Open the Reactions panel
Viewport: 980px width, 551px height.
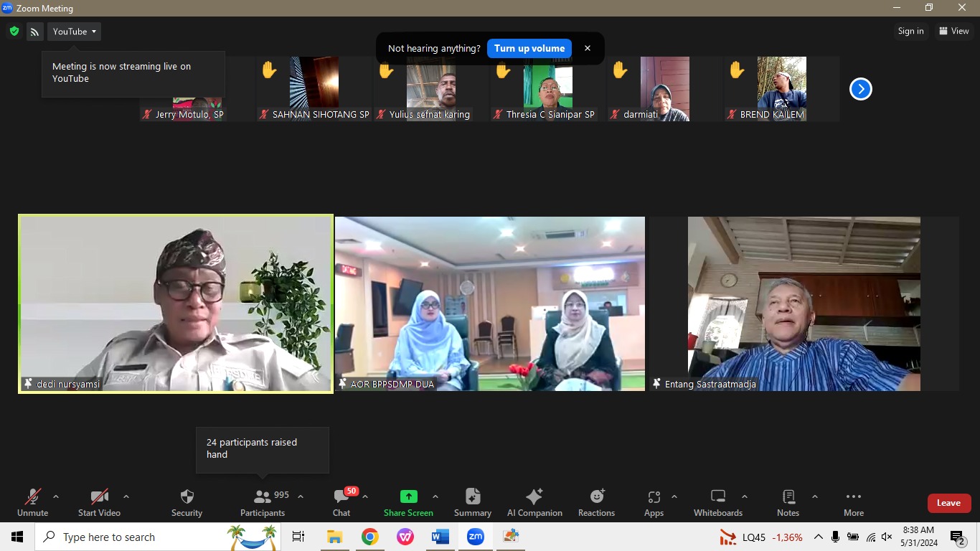point(596,497)
